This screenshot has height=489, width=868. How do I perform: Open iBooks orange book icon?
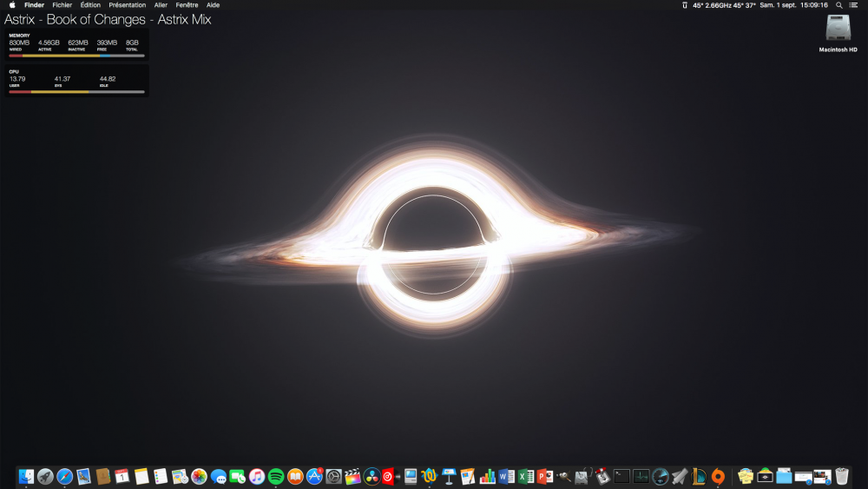pyautogui.click(x=295, y=476)
